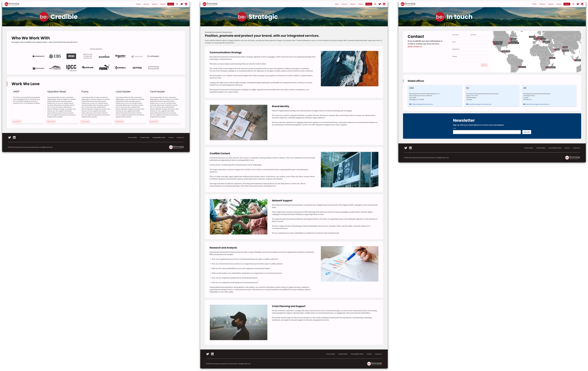Focus the newsletter Email input field
The image size is (588, 371).
486,132
